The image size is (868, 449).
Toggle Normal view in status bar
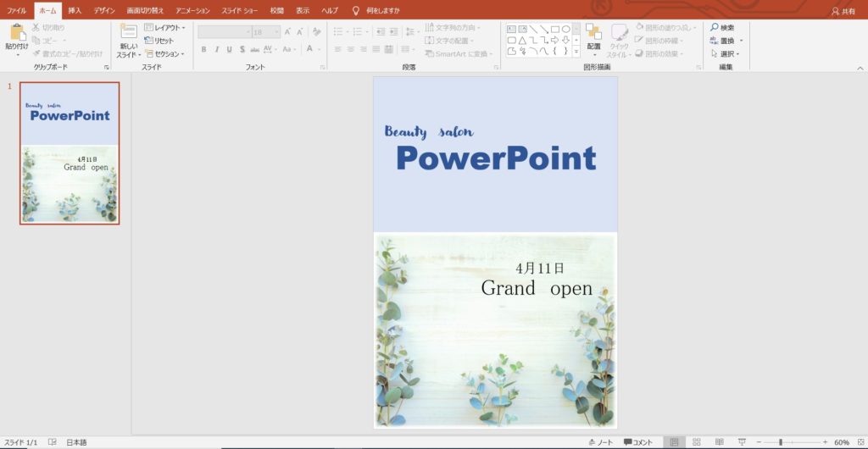click(674, 442)
